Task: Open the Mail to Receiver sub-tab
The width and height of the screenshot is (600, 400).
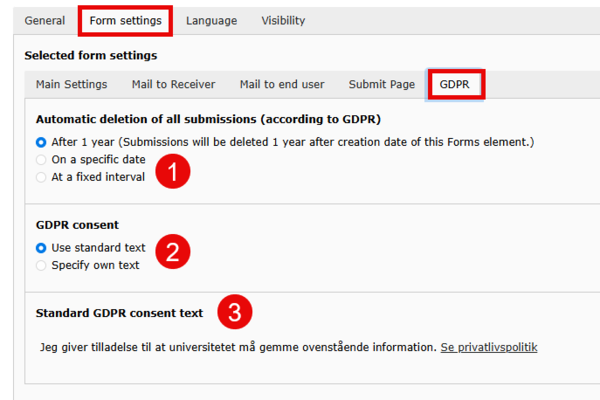Action: pos(174,84)
